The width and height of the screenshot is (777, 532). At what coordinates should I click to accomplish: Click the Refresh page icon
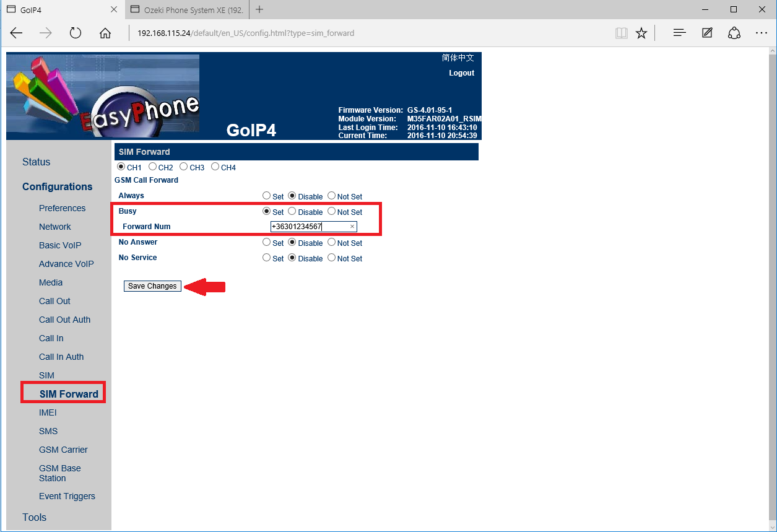coord(76,33)
